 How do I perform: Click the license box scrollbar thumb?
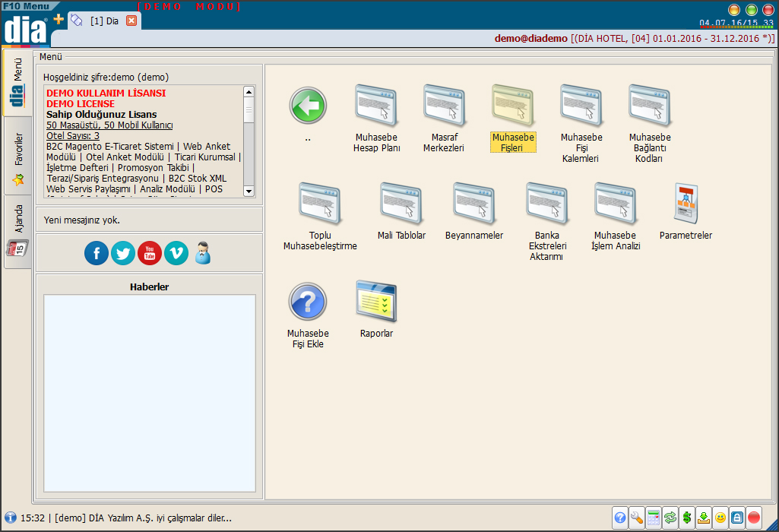pos(249,110)
